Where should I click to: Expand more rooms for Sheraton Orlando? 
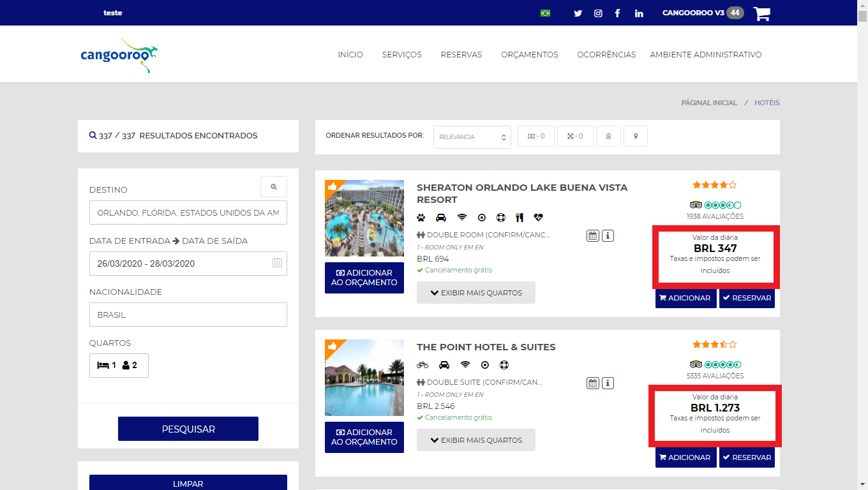pos(476,293)
